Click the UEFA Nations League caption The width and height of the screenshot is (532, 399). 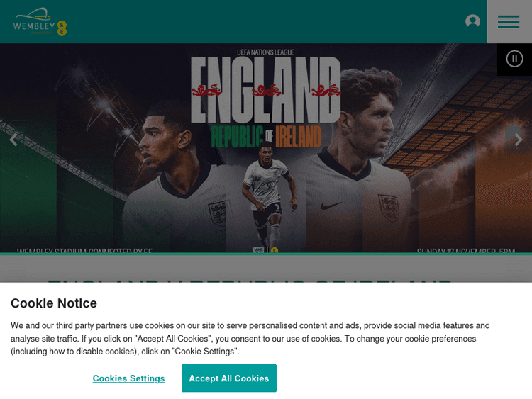pos(265,52)
